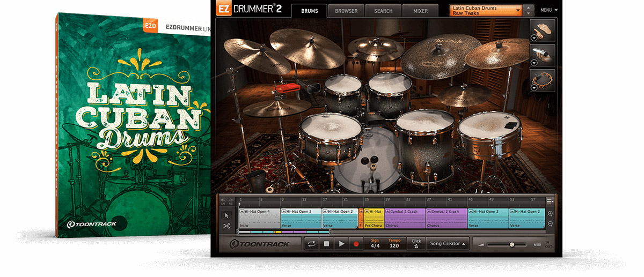Click the tambourine percussion pad
This screenshot has width=644, height=277.
coord(543,79)
